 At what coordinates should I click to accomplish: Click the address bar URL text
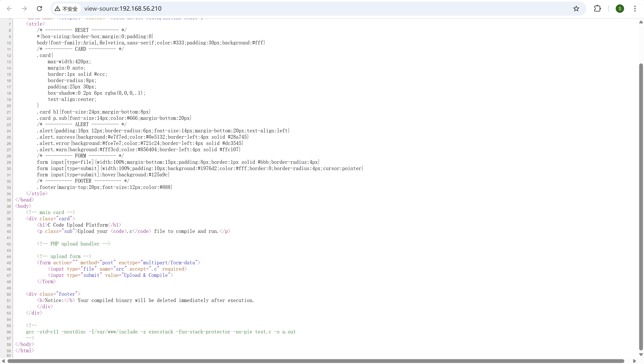click(x=123, y=9)
